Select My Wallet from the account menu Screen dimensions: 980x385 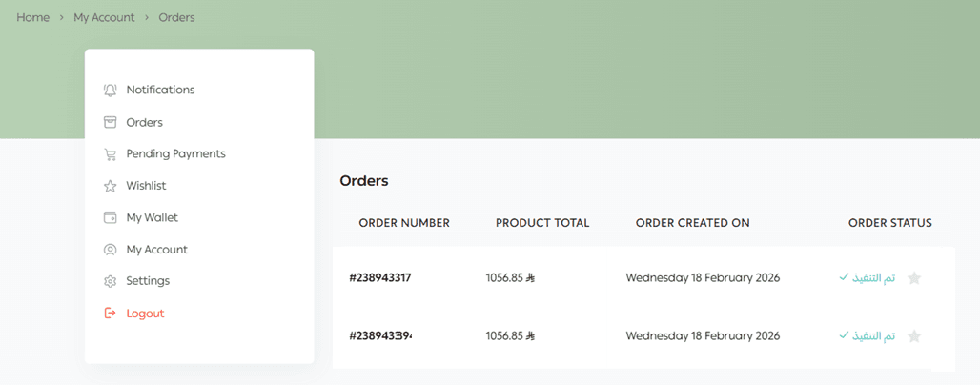152,217
